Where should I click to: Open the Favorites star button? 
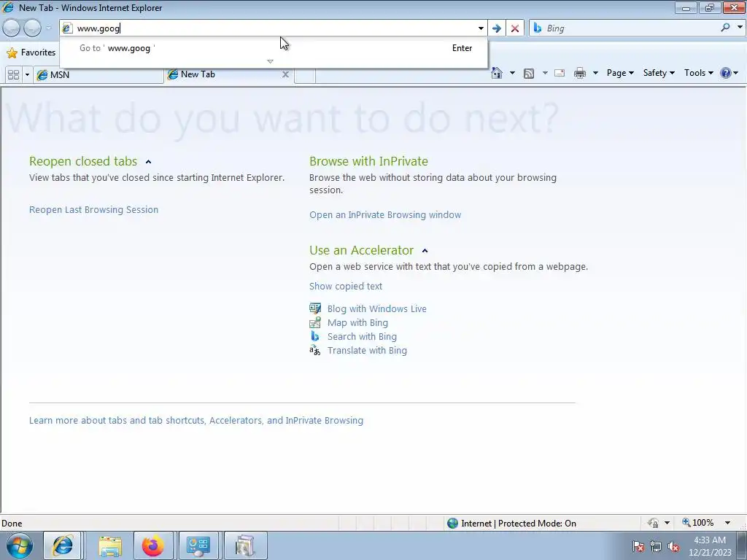tap(31, 52)
